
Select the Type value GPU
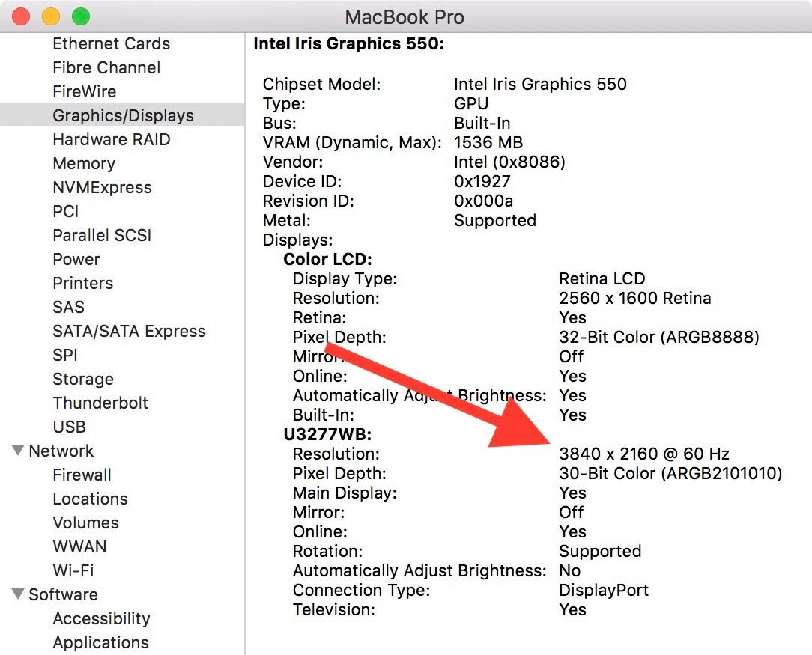471,103
